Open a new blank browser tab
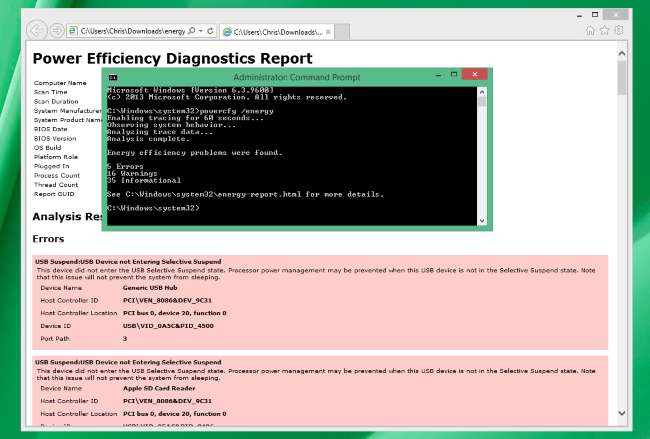The width and height of the screenshot is (650, 439). point(342,32)
